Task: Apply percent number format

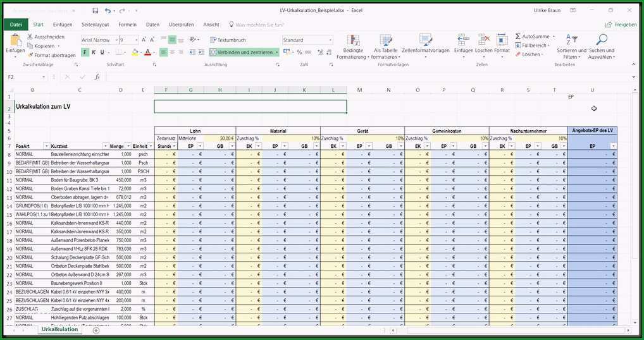Action: pos(299,52)
